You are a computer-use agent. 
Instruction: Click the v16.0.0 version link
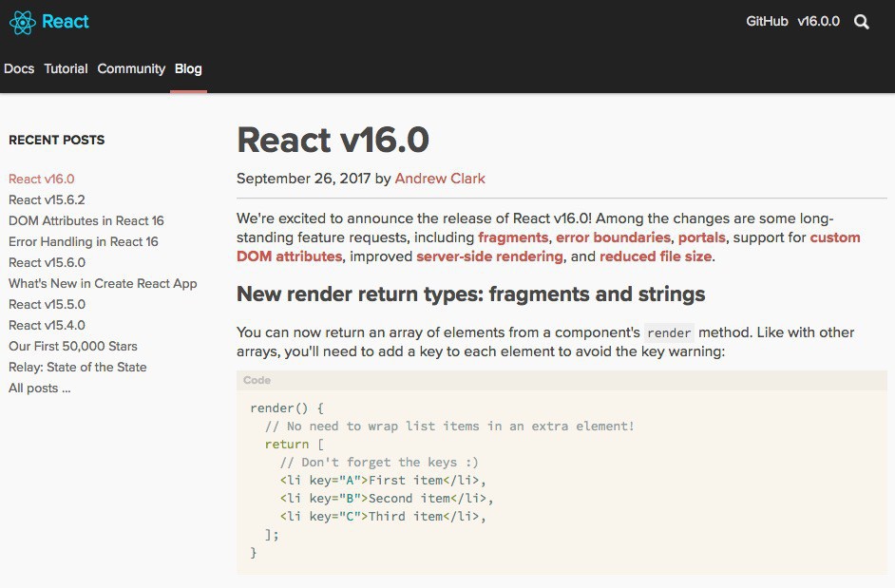point(818,21)
